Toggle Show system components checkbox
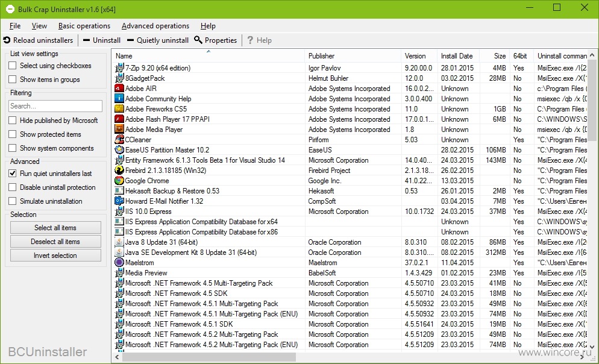 pyautogui.click(x=13, y=148)
